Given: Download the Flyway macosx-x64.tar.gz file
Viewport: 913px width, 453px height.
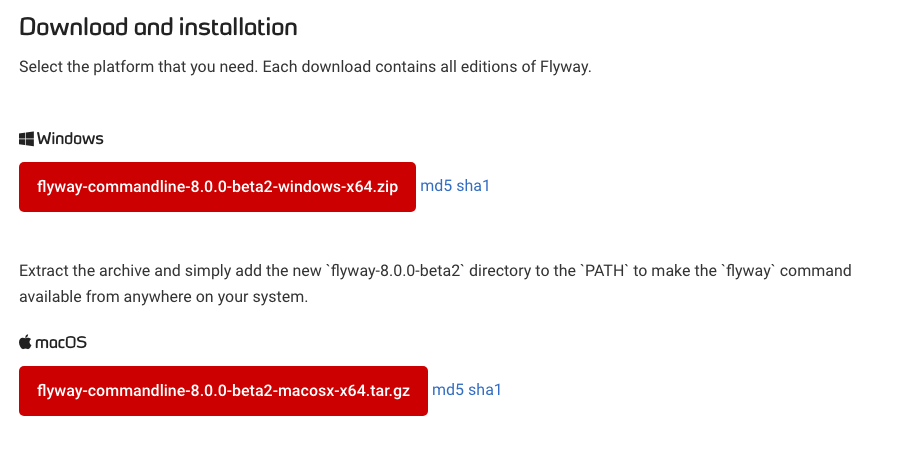Looking at the screenshot, I should [x=223, y=391].
